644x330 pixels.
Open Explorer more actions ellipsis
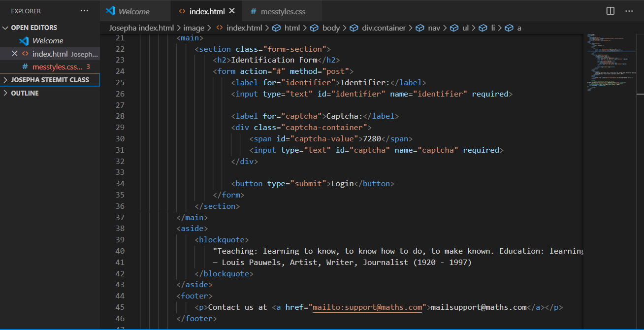tap(85, 11)
